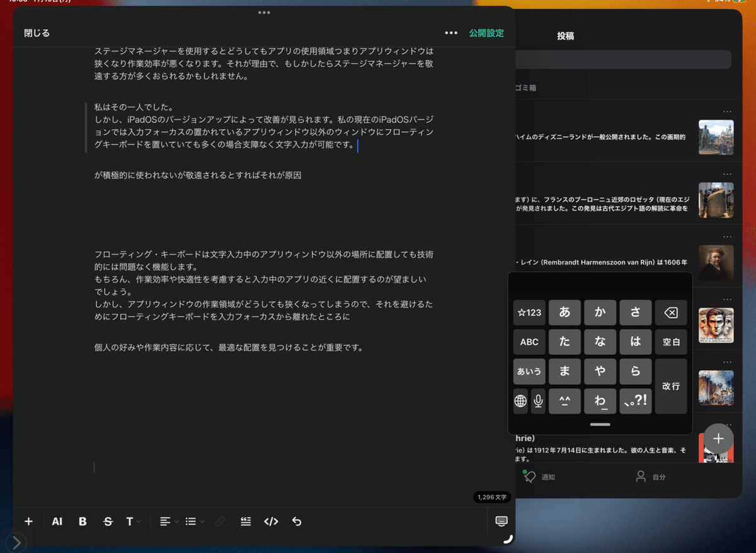Switch keyboard to ABC mode
The height and width of the screenshot is (553, 756).
tap(529, 342)
